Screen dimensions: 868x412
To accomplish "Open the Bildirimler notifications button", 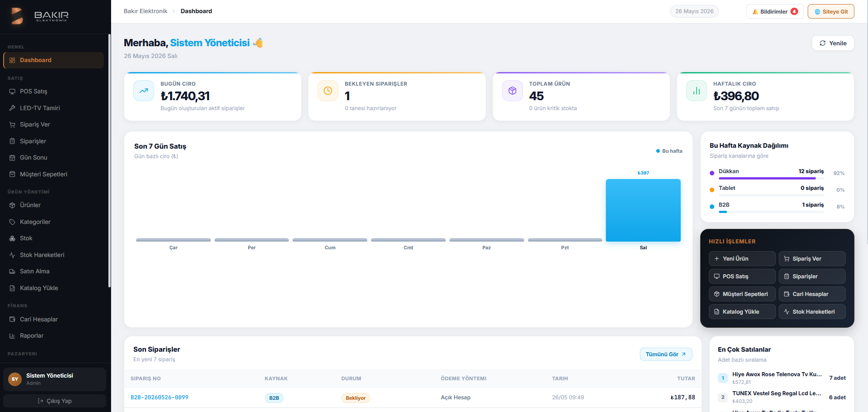I will (775, 12).
